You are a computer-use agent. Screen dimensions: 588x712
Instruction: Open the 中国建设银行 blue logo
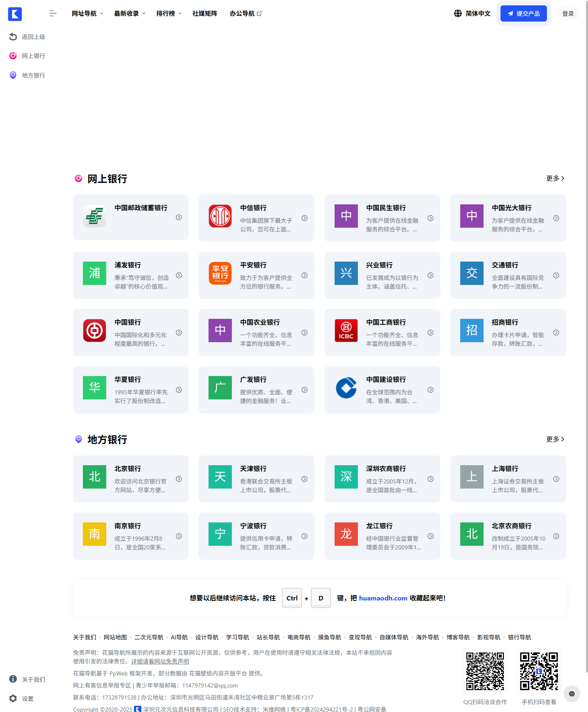pyautogui.click(x=346, y=388)
